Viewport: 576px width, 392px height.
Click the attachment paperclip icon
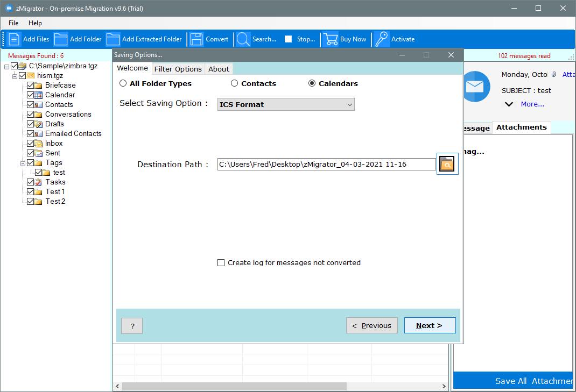coord(553,75)
